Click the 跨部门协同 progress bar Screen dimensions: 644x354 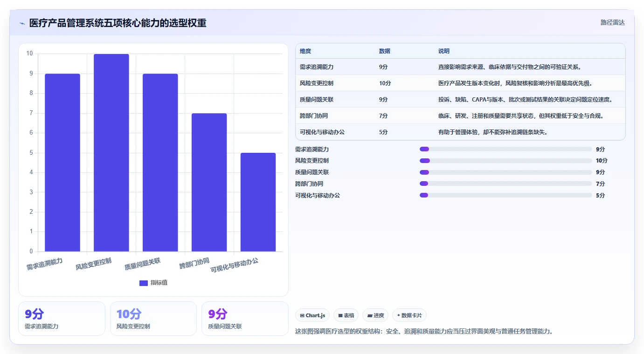tap(506, 184)
